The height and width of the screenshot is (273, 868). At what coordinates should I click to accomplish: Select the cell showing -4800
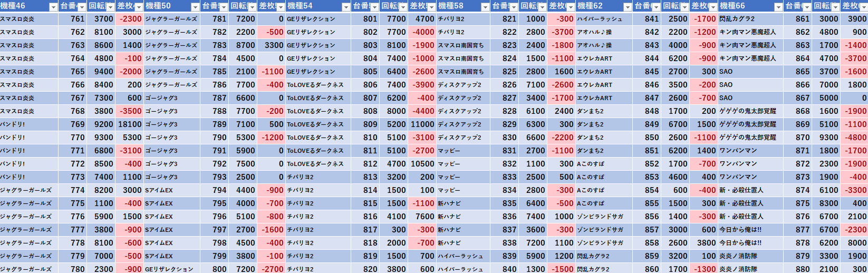pos(854,138)
